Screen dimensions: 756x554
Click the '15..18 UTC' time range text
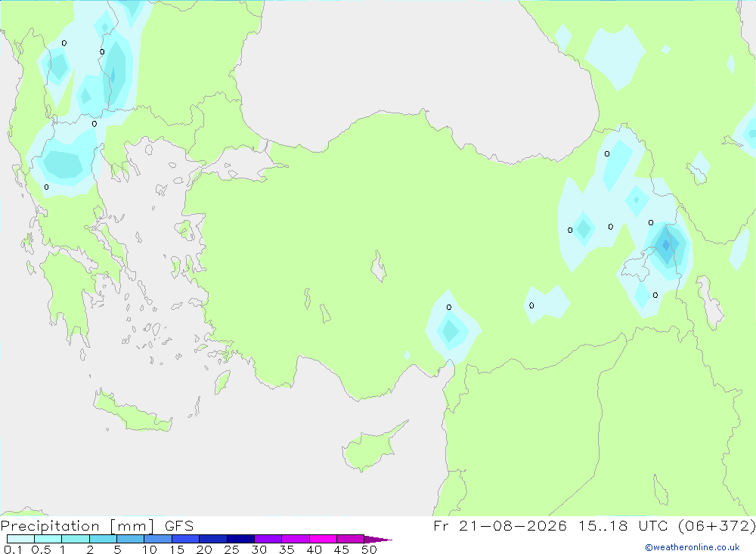tap(624, 526)
